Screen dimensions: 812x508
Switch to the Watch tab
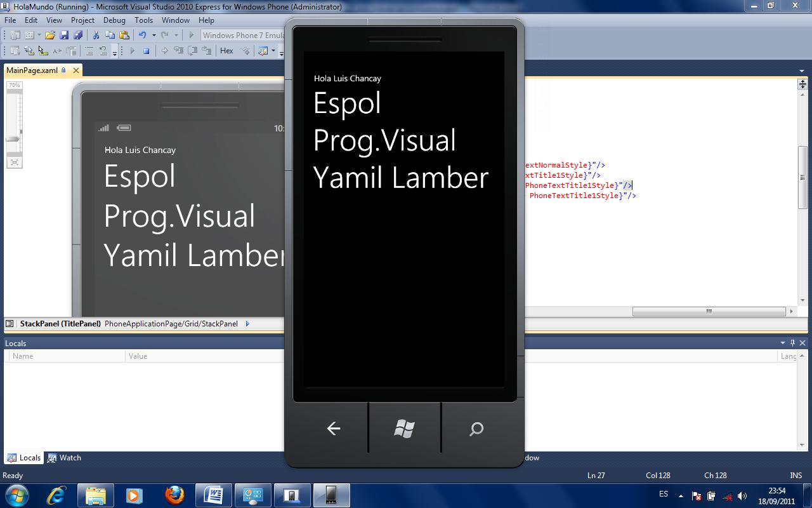click(x=65, y=458)
